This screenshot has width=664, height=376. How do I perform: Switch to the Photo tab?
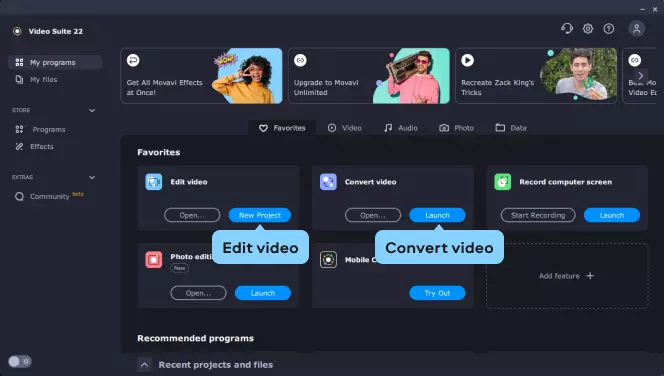pyautogui.click(x=456, y=128)
